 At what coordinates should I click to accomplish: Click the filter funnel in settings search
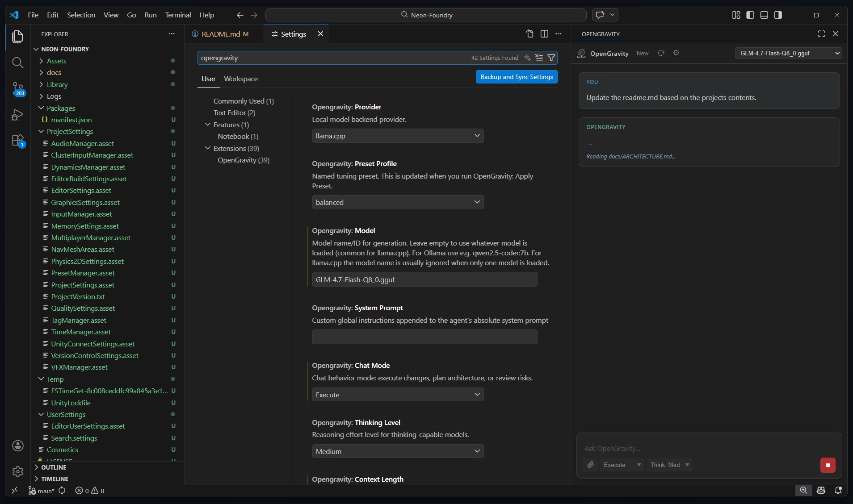tap(551, 58)
